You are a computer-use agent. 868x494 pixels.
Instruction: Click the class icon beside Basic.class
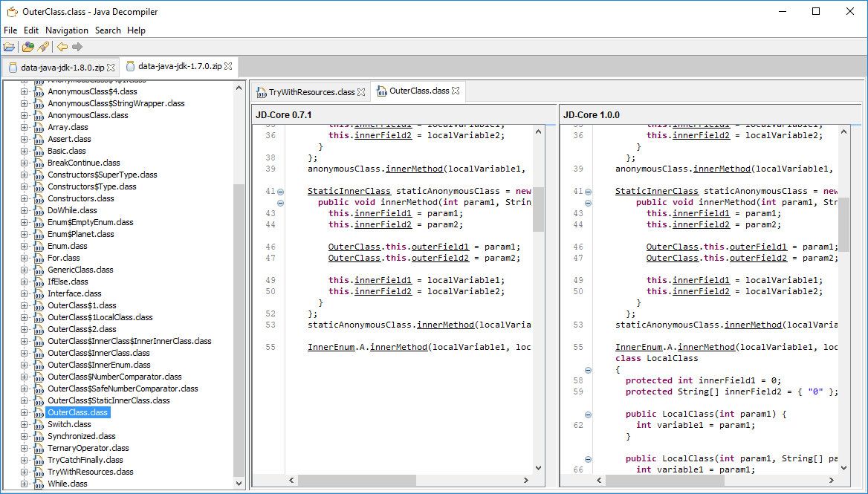(39, 151)
